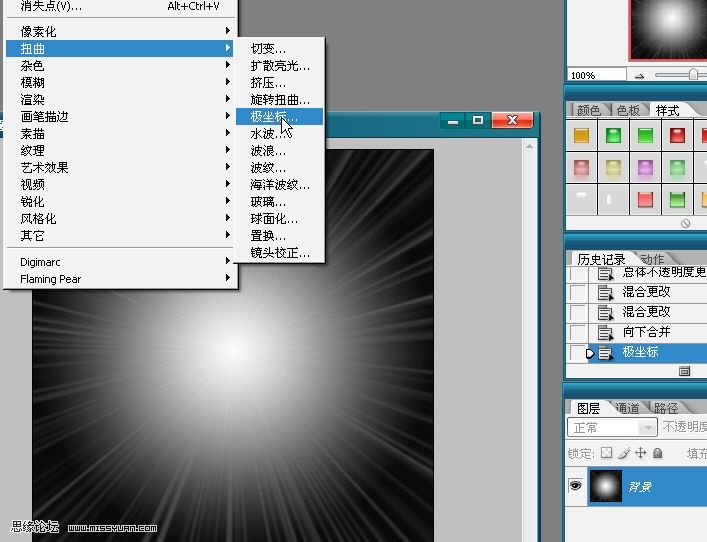This screenshot has height=542, width=707.
Task: Toggle lock image pixels brush icon
Action: click(624, 453)
